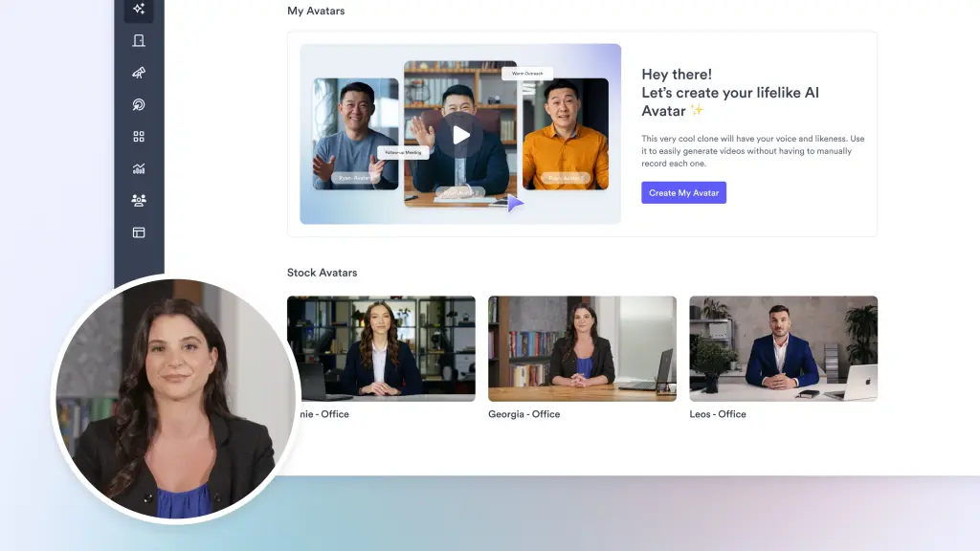The height and width of the screenshot is (551, 980).
Task: Click the Create My Avatar button
Action: 683,192
